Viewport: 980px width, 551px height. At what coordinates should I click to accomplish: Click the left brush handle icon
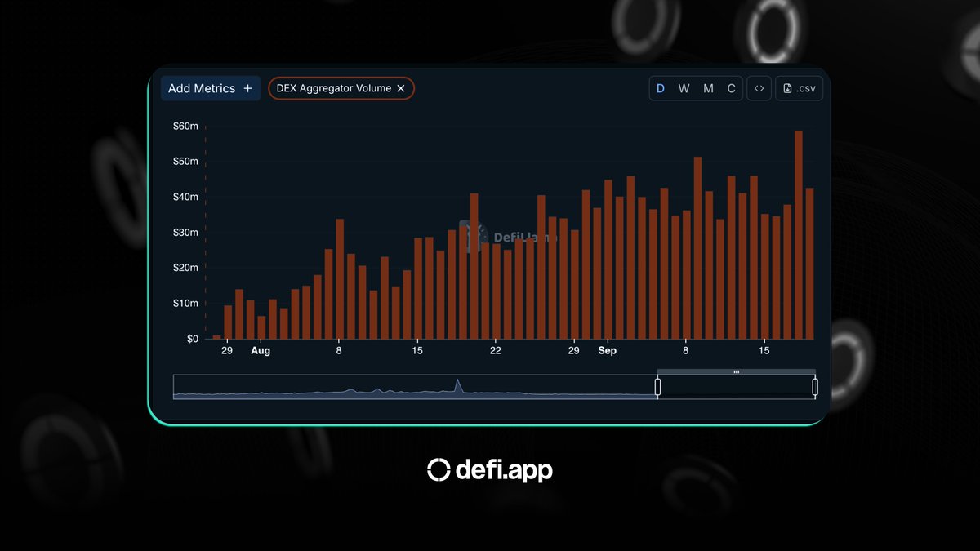point(657,384)
